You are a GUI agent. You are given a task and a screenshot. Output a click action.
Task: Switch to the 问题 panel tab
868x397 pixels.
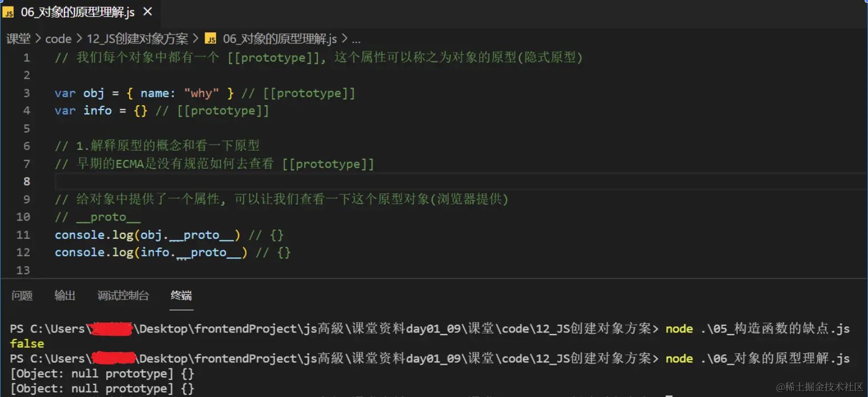pyautogui.click(x=22, y=296)
